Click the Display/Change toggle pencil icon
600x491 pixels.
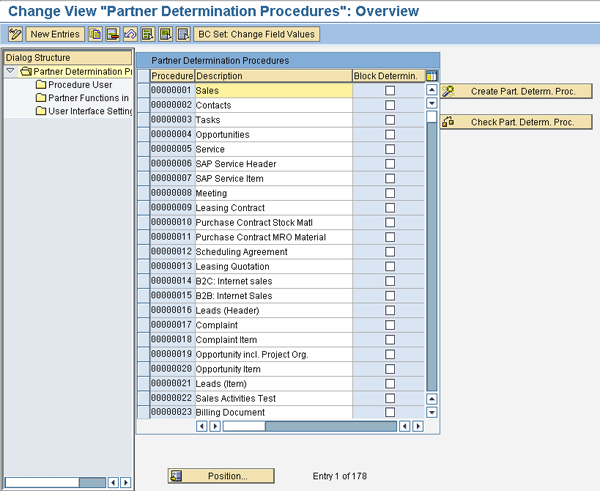[15, 34]
